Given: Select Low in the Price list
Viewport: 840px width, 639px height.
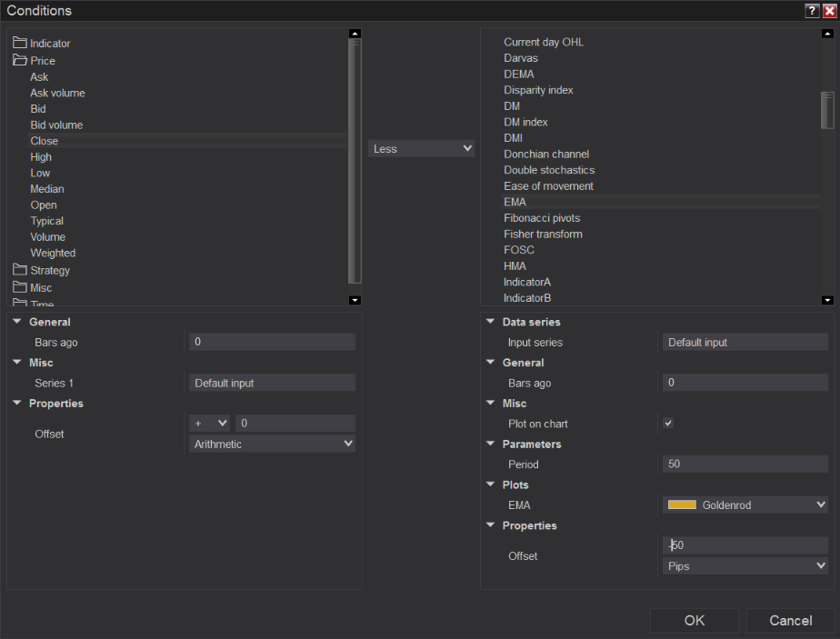Looking at the screenshot, I should (x=40, y=173).
